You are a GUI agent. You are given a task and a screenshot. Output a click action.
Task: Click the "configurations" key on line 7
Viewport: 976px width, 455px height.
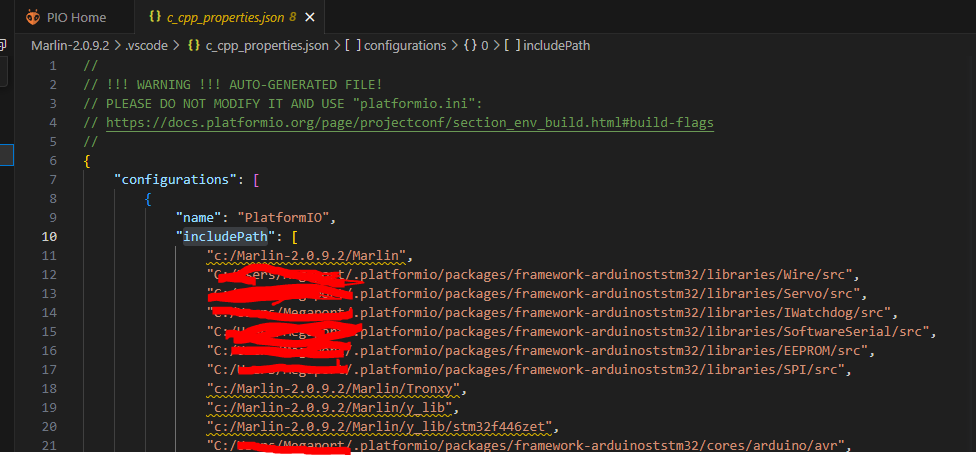pyautogui.click(x=176, y=180)
